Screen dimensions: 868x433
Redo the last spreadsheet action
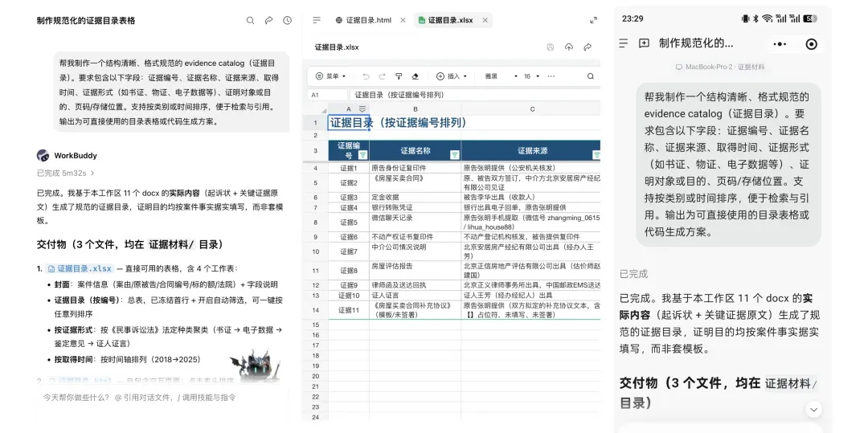pyautogui.click(x=382, y=76)
